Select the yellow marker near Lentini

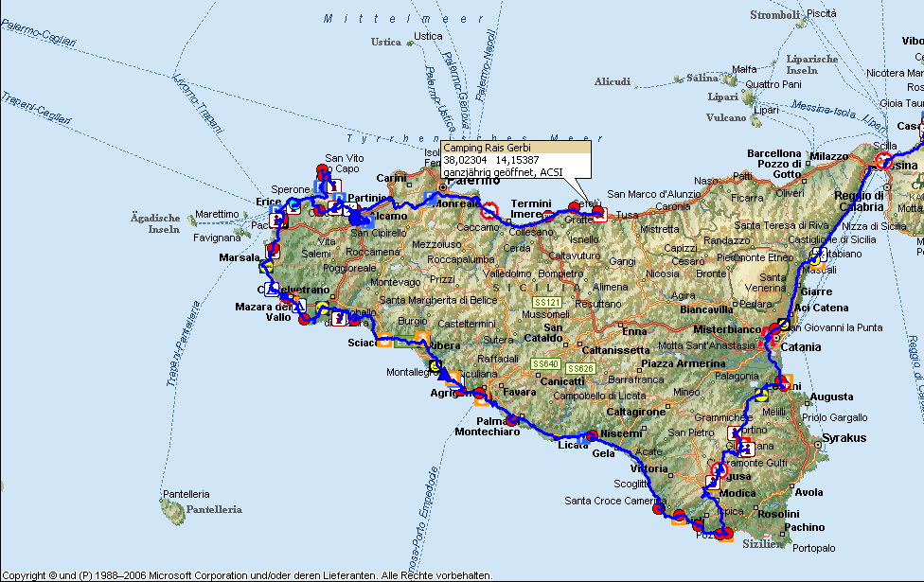coord(761,396)
